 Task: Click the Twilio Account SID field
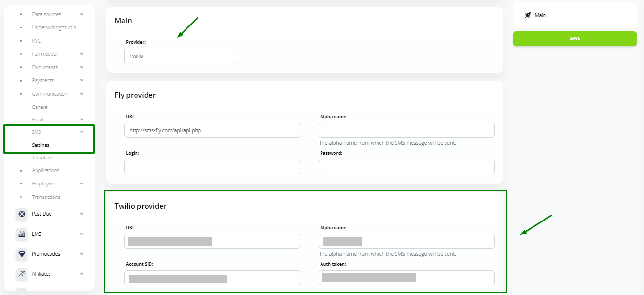pos(212,278)
